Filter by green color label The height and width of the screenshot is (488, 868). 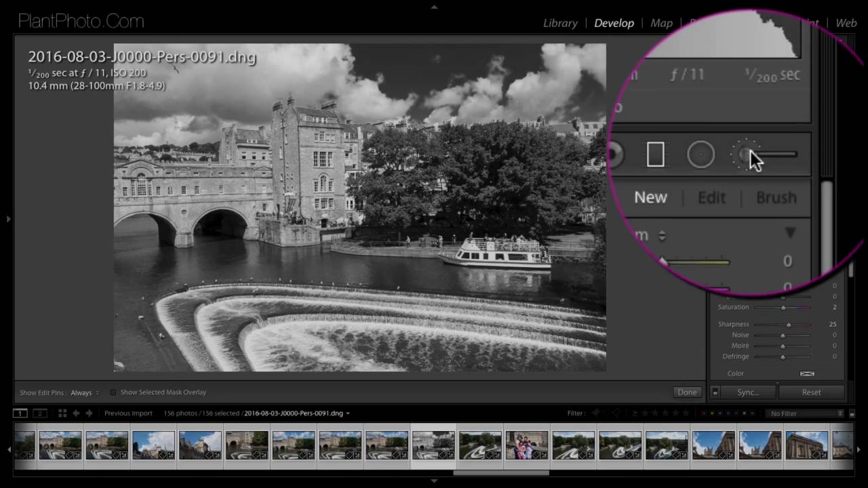click(720, 413)
